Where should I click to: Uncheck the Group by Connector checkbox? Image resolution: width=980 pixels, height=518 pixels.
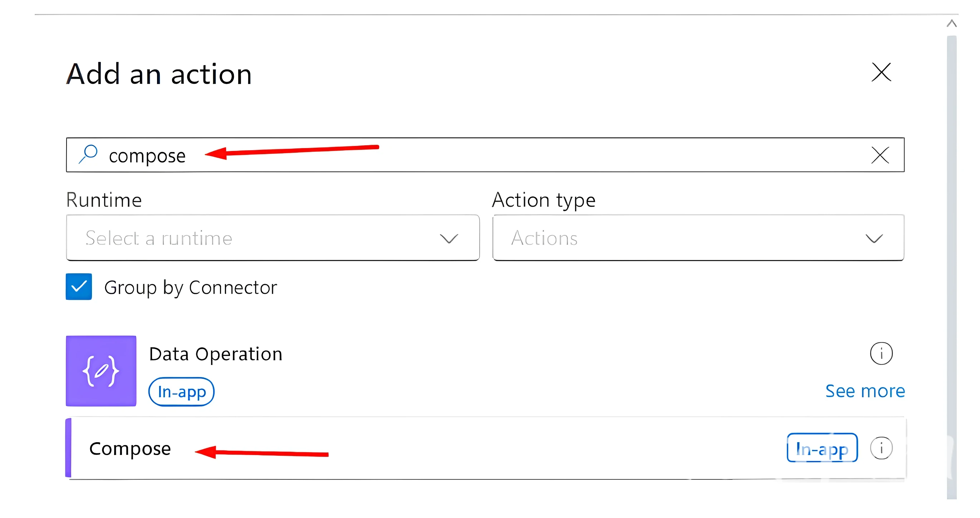click(x=79, y=287)
